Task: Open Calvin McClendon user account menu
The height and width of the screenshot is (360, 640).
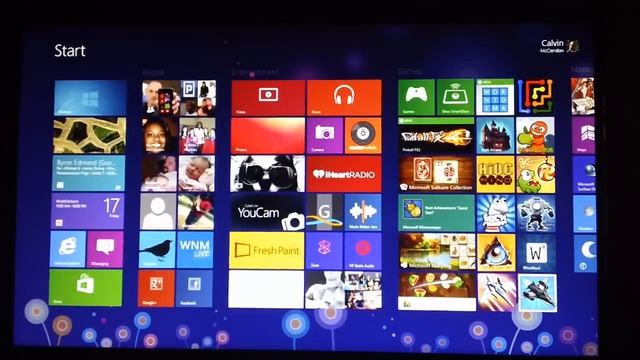Action: pos(560,46)
